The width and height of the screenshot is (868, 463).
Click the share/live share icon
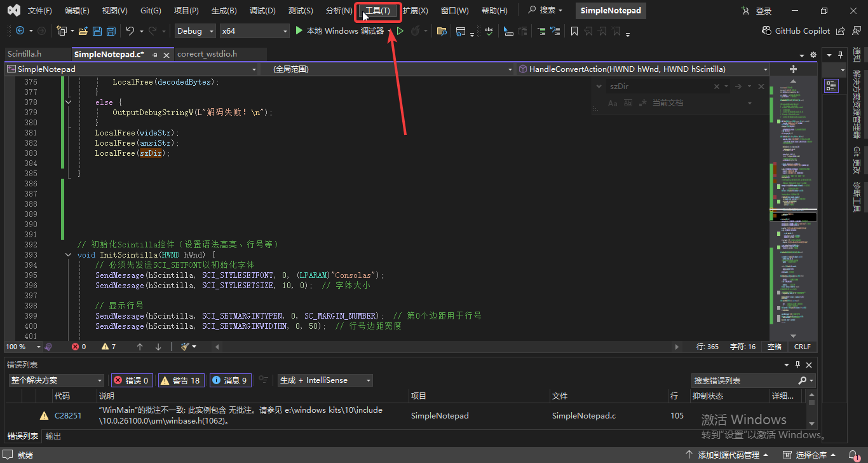pyautogui.click(x=841, y=31)
